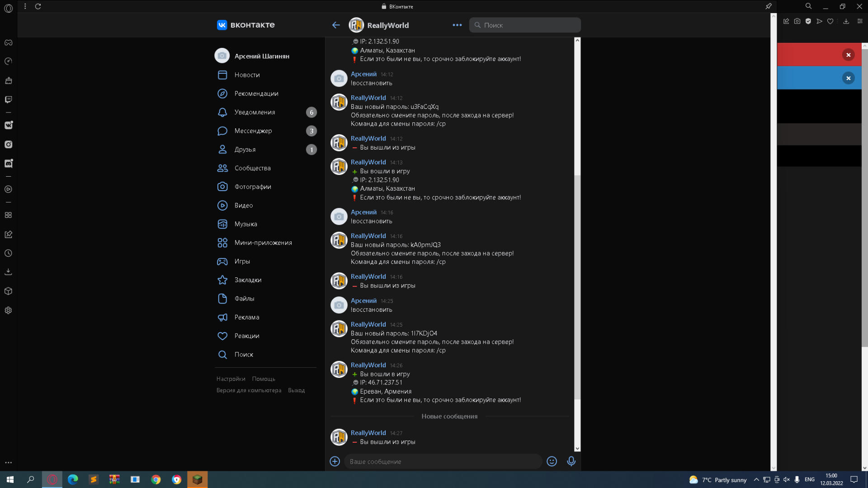Open tab search magnifier in title bar
The height and width of the screenshot is (488, 868).
coord(808,6)
